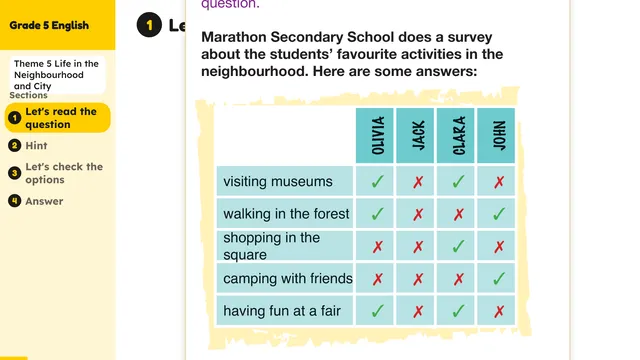Jump to the Answer section

tap(44, 201)
